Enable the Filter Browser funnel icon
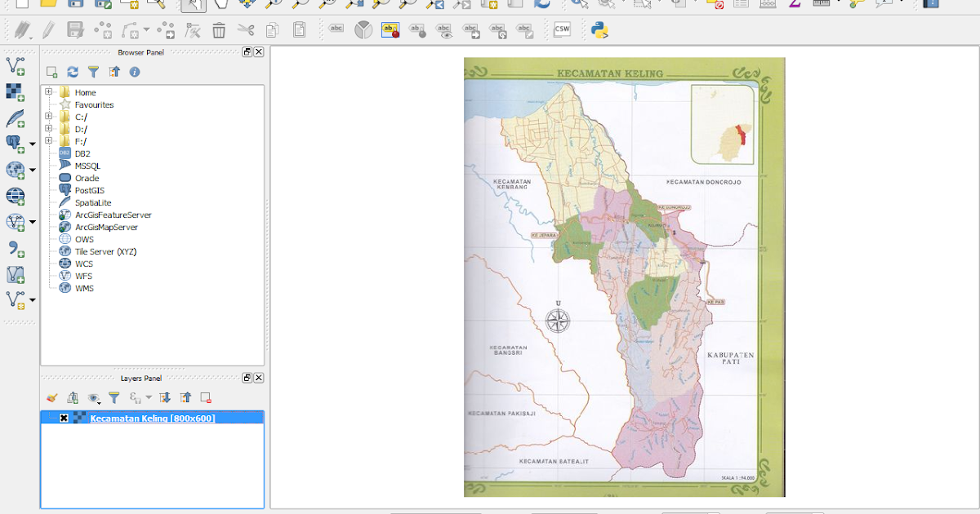Viewport: 980px width, 514px height. tap(94, 72)
